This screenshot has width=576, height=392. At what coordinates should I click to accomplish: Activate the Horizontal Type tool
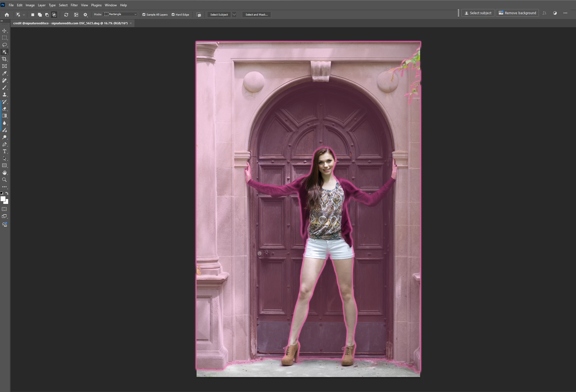coord(4,152)
